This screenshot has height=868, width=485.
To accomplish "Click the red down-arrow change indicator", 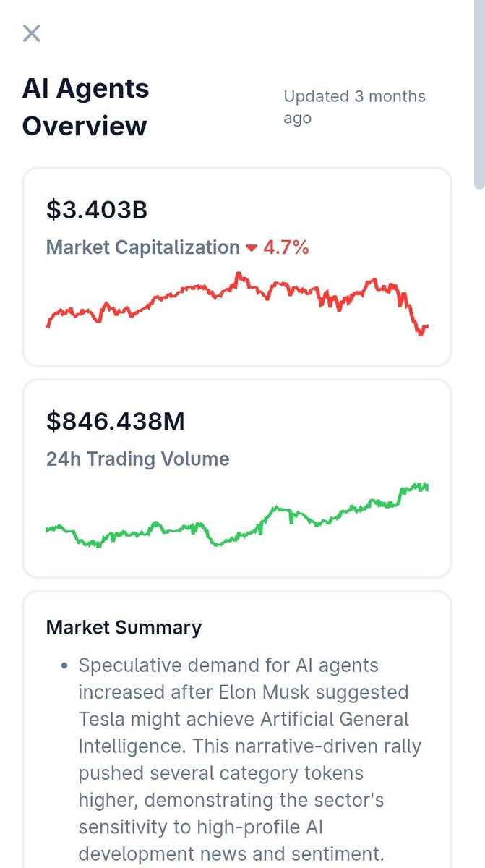I will (252, 248).
